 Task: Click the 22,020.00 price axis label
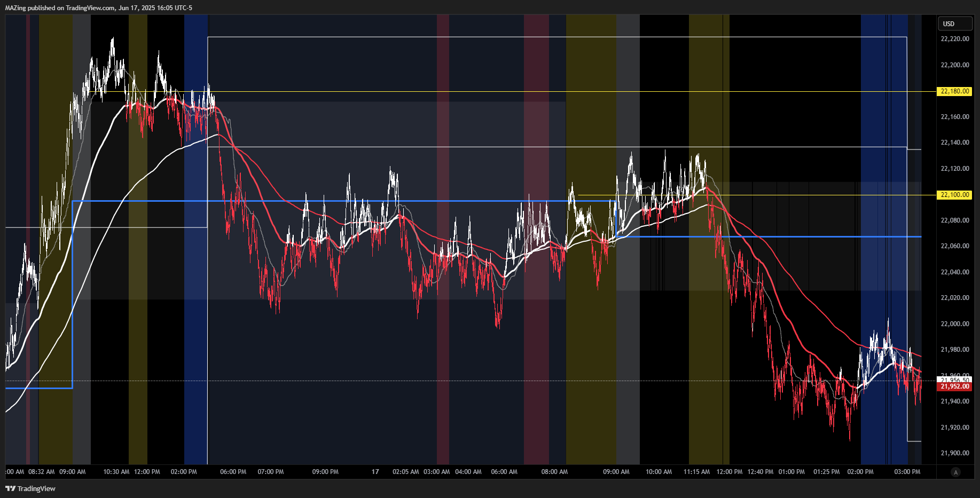pyautogui.click(x=955, y=298)
